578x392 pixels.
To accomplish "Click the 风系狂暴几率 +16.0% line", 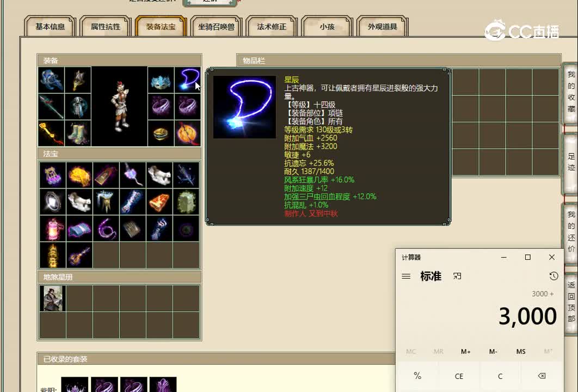I will [x=319, y=180].
